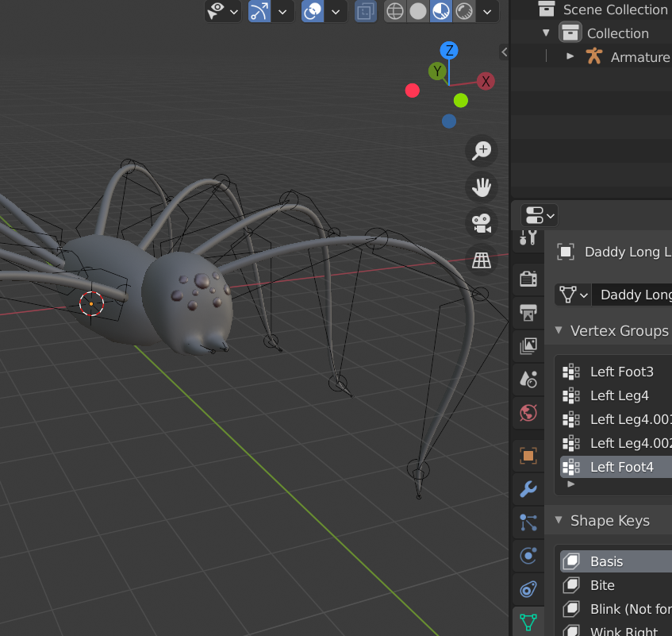Switch perspective/orthographic with grid icon
Image resolution: width=672 pixels, height=636 pixels.
482,260
